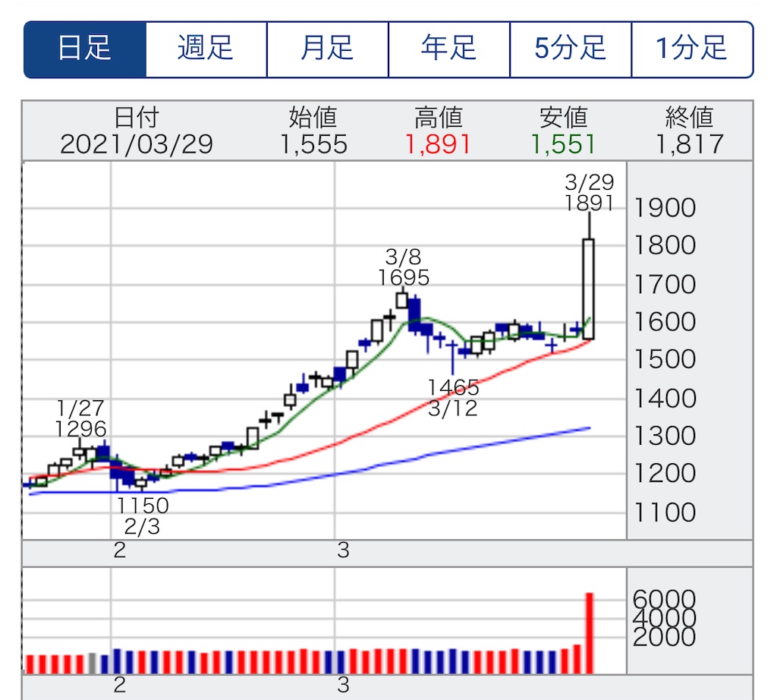Click the gray volume bar in January
The height and width of the screenshot is (700, 777).
[92, 664]
